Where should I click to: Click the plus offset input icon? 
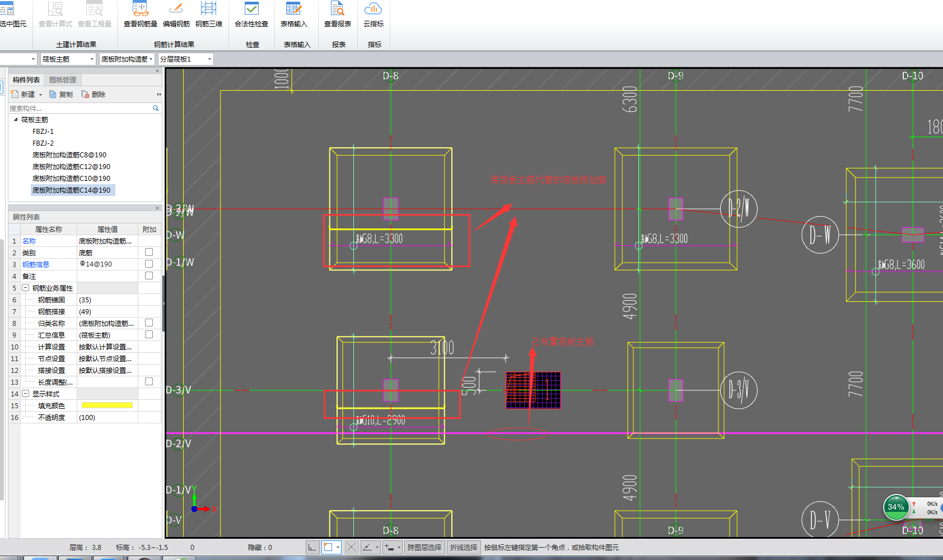click(389, 547)
